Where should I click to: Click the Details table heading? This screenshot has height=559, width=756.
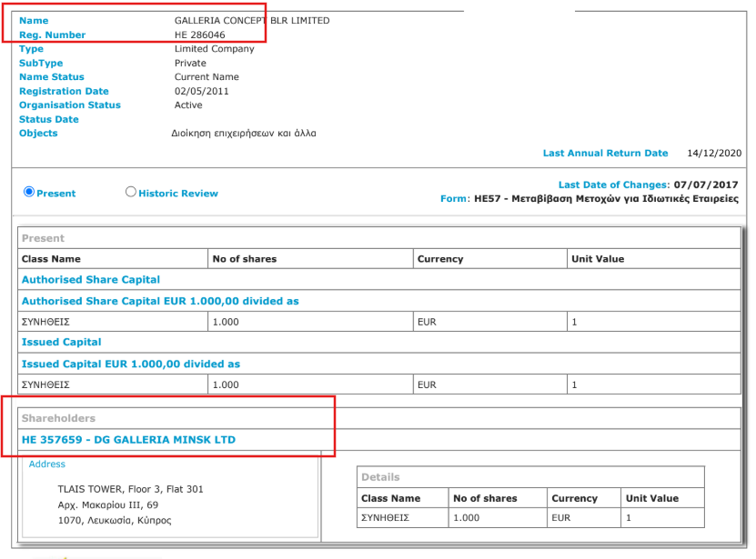point(380,477)
